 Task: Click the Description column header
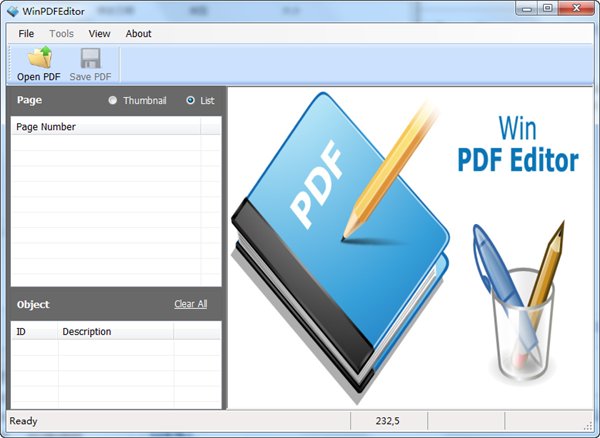[116, 331]
